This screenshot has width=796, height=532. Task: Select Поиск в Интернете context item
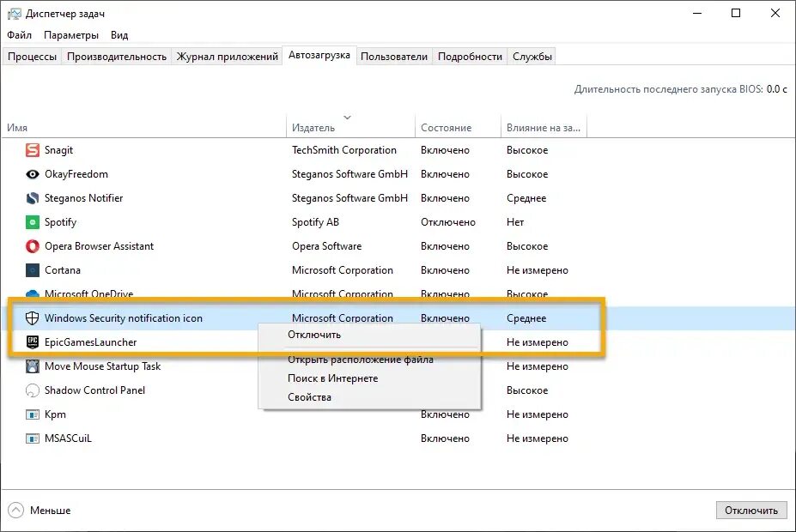coord(369,378)
